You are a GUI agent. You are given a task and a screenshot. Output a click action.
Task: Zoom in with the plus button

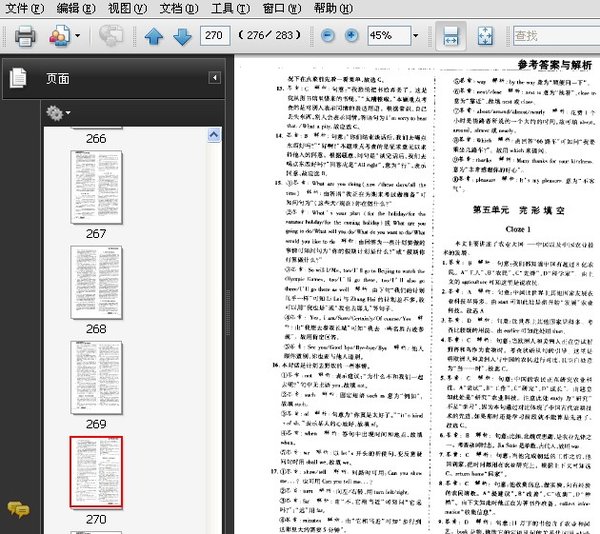tap(351, 36)
